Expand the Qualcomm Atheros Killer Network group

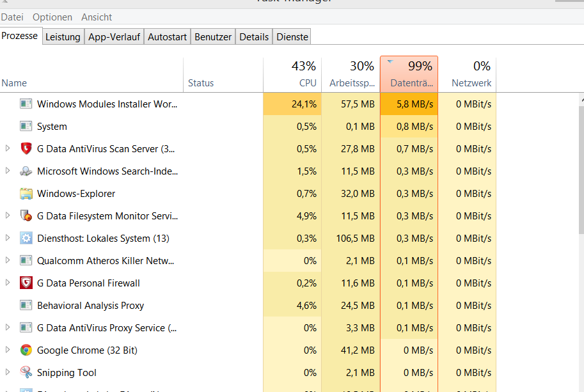pos(8,260)
